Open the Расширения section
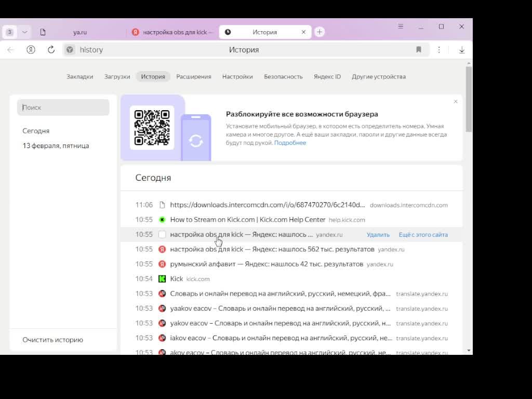Image resolution: width=532 pixels, height=399 pixels. pyautogui.click(x=193, y=77)
